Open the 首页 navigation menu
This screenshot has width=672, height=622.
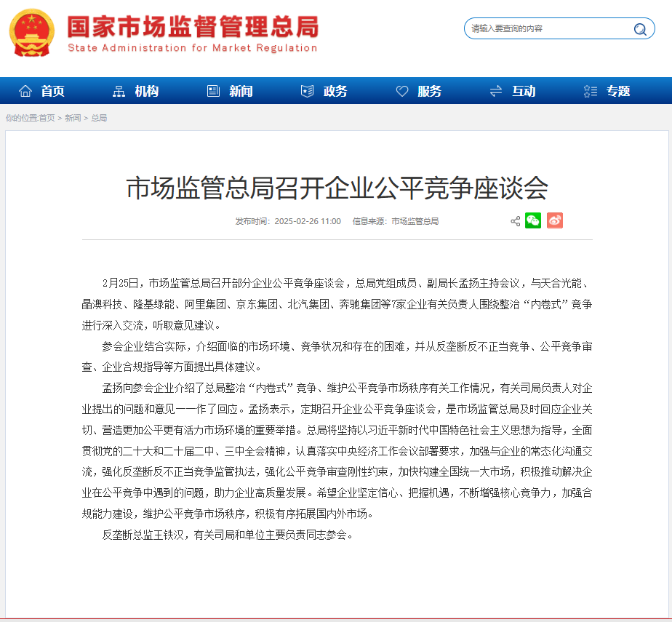click(x=52, y=91)
